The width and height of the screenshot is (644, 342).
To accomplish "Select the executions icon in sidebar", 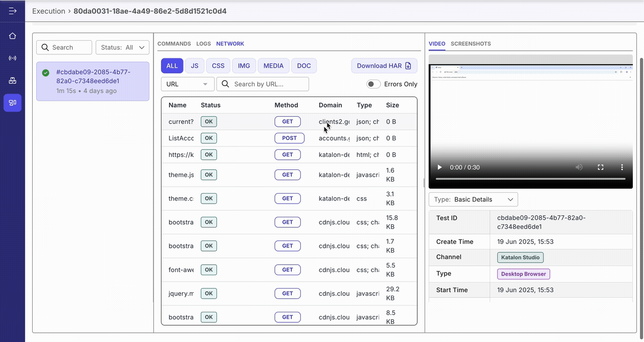I will [x=13, y=103].
